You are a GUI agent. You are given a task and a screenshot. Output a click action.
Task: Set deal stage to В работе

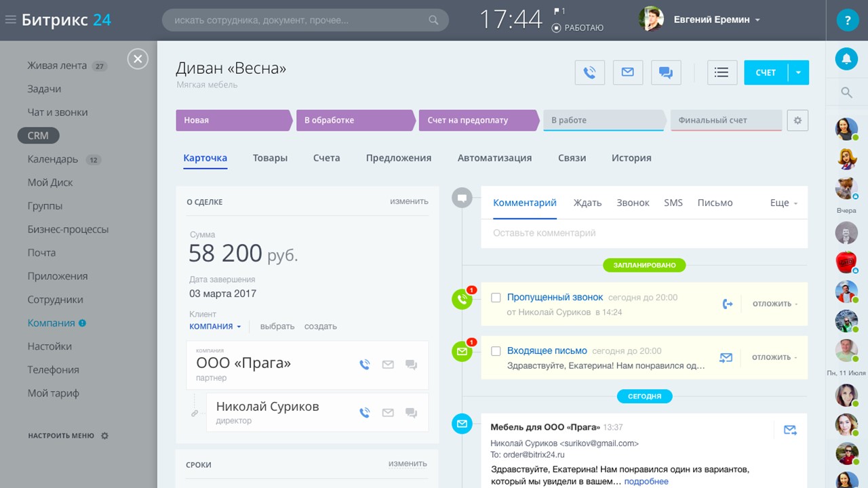click(604, 120)
